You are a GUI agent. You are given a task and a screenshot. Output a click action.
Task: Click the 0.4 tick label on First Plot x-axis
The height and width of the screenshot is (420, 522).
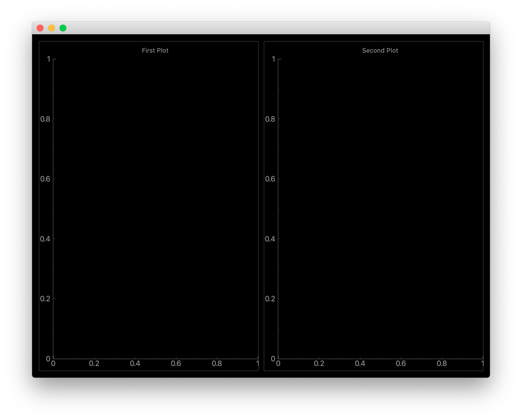click(x=135, y=364)
